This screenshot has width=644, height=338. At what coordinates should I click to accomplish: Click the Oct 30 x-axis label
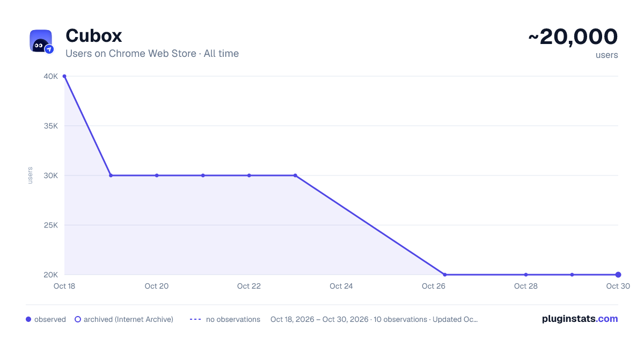pos(617,286)
